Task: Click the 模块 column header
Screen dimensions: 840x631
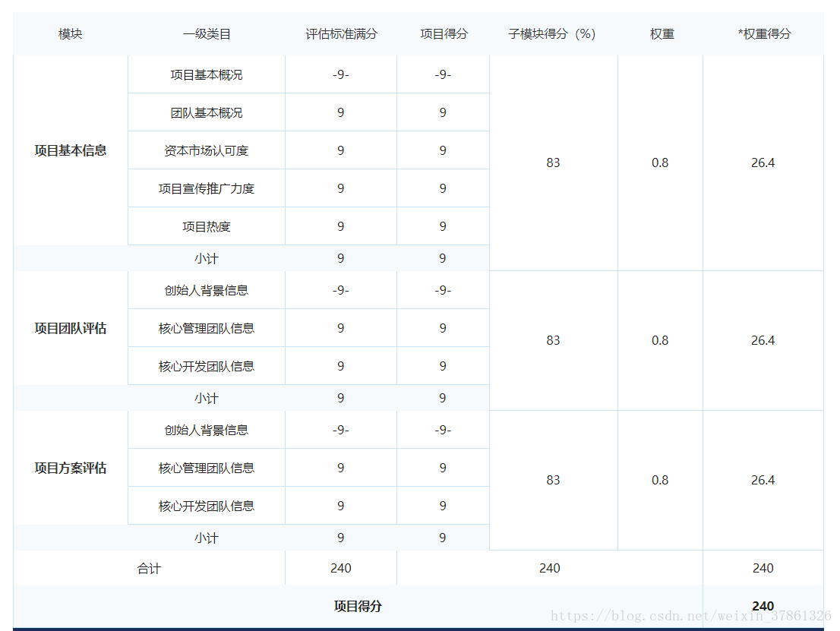Action: coord(70,33)
